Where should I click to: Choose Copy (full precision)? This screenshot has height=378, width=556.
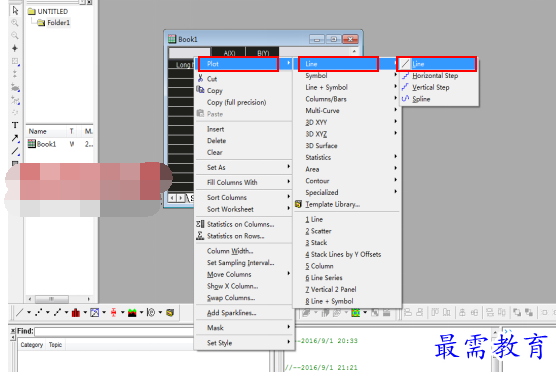pyautogui.click(x=244, y=102)
